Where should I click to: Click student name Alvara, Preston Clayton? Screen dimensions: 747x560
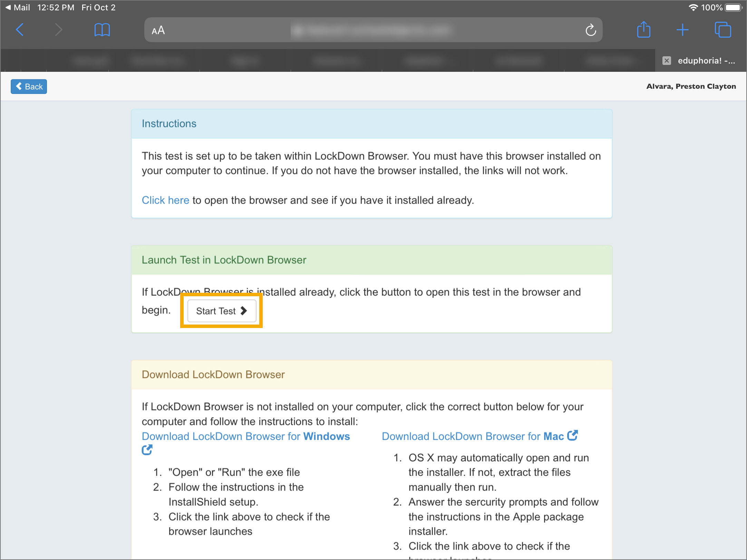691,86
